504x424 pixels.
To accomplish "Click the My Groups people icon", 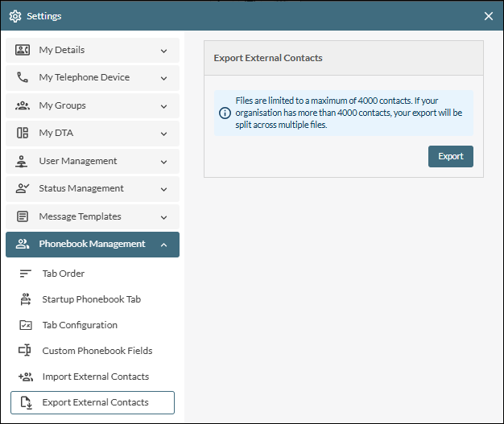I will (x=23, y=105).
